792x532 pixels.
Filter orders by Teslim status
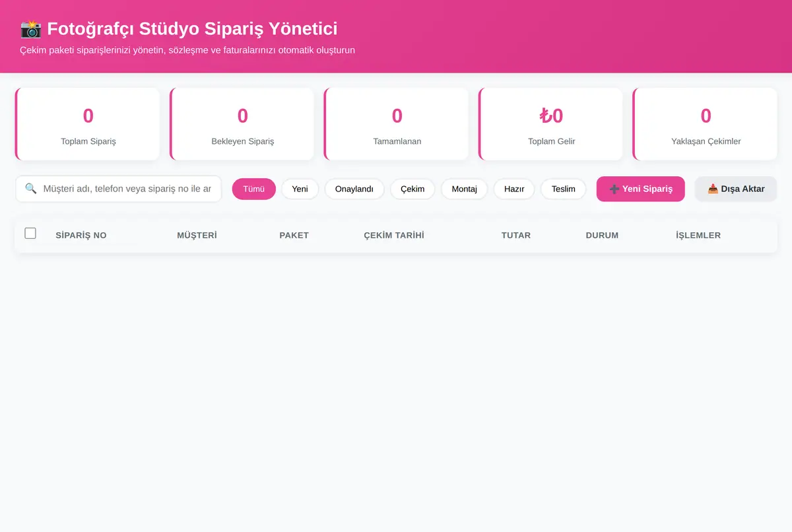coord(564,189)
